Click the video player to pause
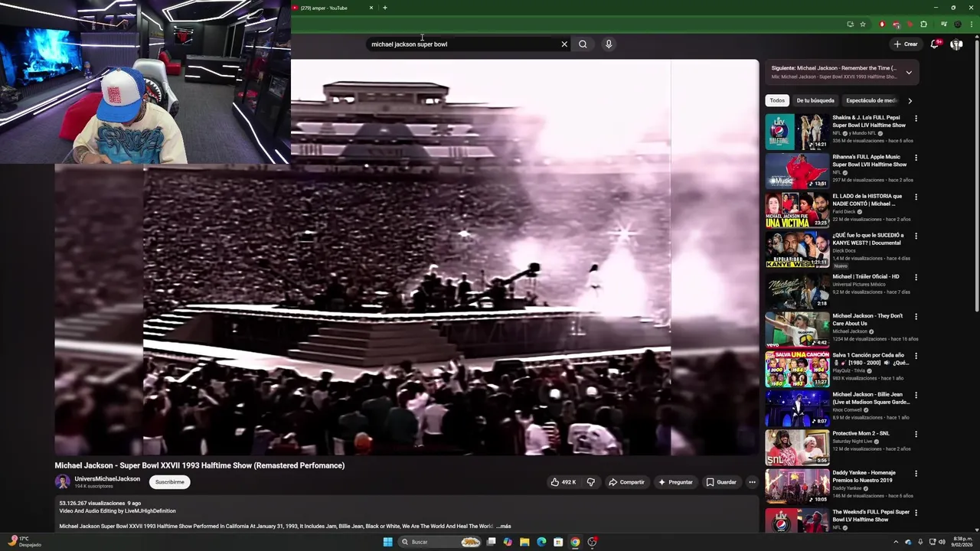980x551 pixels. (x=407, y=257)
